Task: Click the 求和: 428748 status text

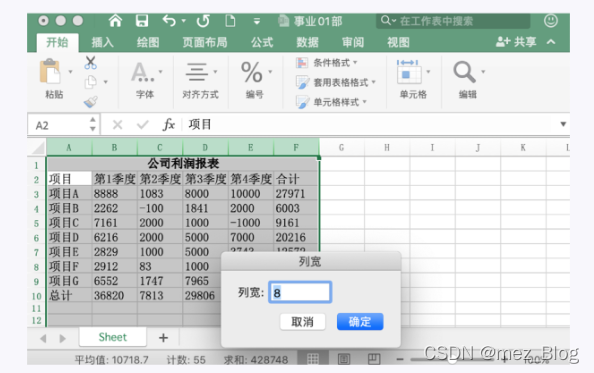Action: pos(256,359)
